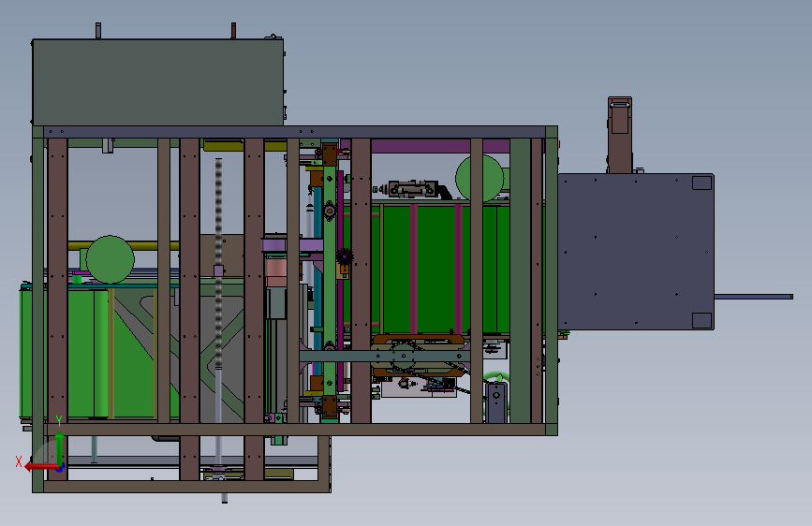Select the thin blue rod protruding from the blue box
This screenshot has height=526, width=812.
pyautogui.click(x=754, y=297)
